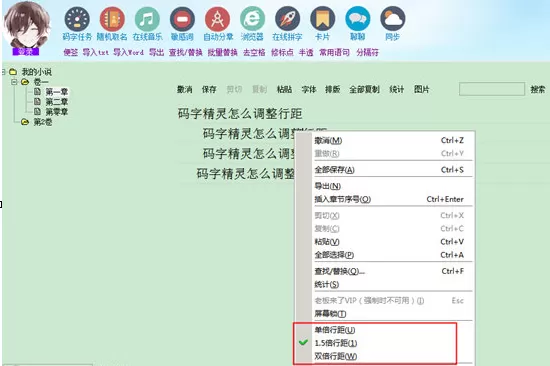The height and width of the screenshot is (366, 550).
Task: Click 粘贴 in the editor toolbar
Action: pos(284,89)
